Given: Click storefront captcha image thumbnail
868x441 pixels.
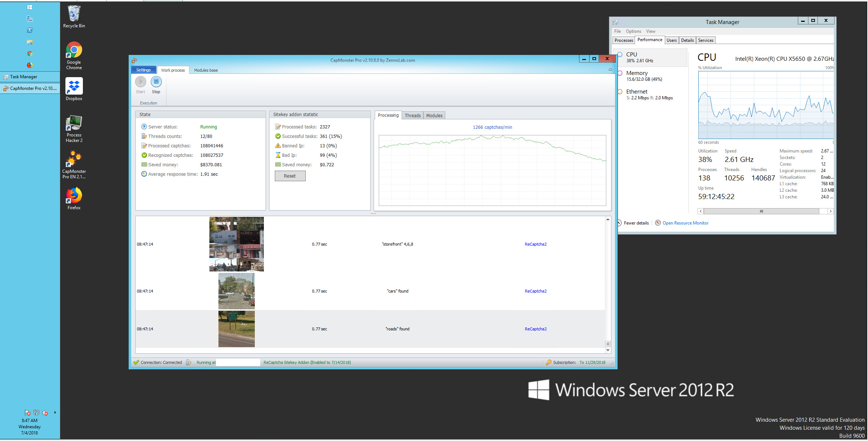Looking at the screenshot, I should coord(237,244).
